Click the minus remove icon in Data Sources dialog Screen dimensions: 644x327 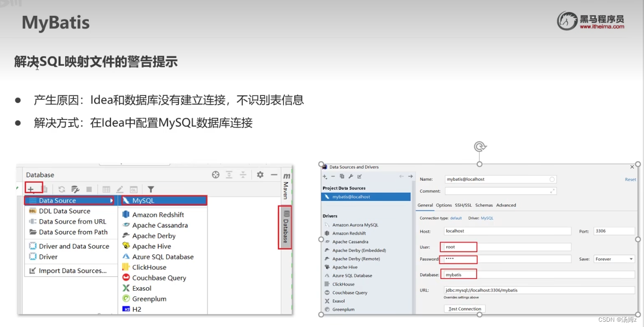coord(333,176)
